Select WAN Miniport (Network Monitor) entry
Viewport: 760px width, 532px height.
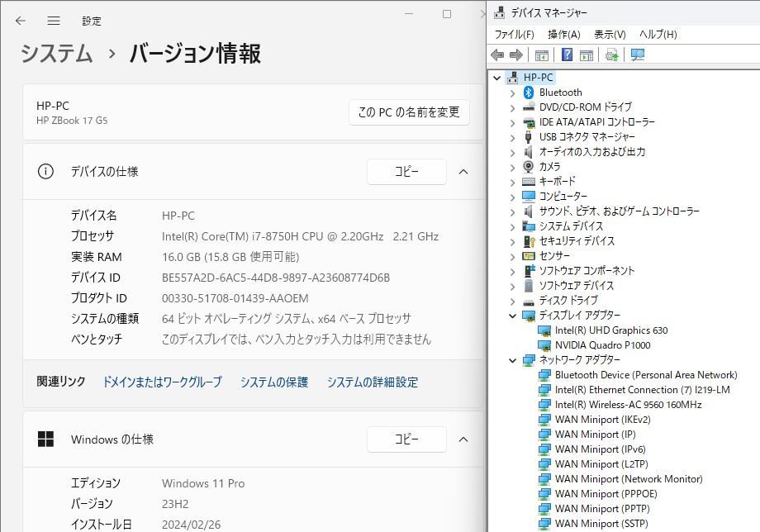pyautogui.click(x=629, y=479)
